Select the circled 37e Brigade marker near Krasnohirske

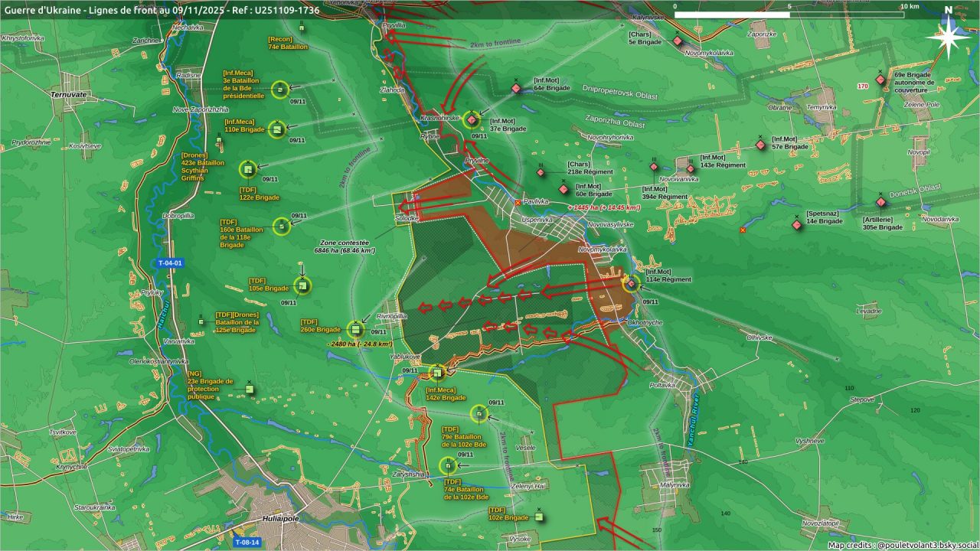[x=472, y=119]
